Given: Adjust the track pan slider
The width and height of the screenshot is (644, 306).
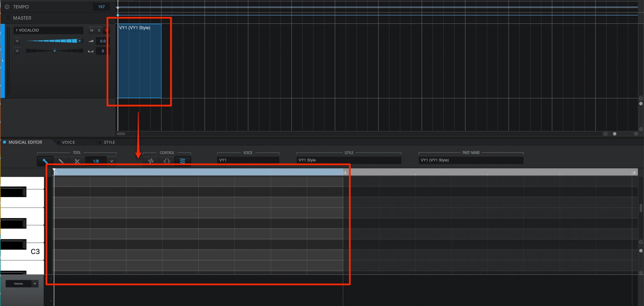Looking at the screenshot, I should [x=55, y=51].
